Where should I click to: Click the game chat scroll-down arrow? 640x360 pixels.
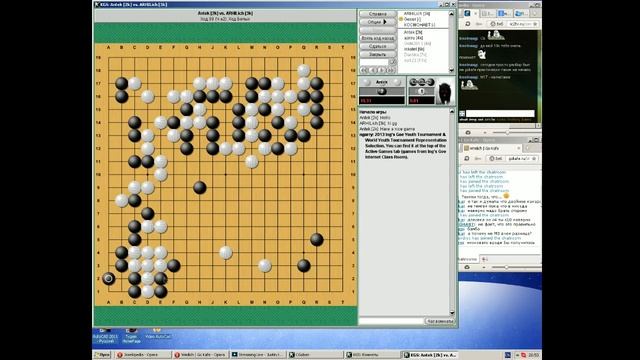452,313
